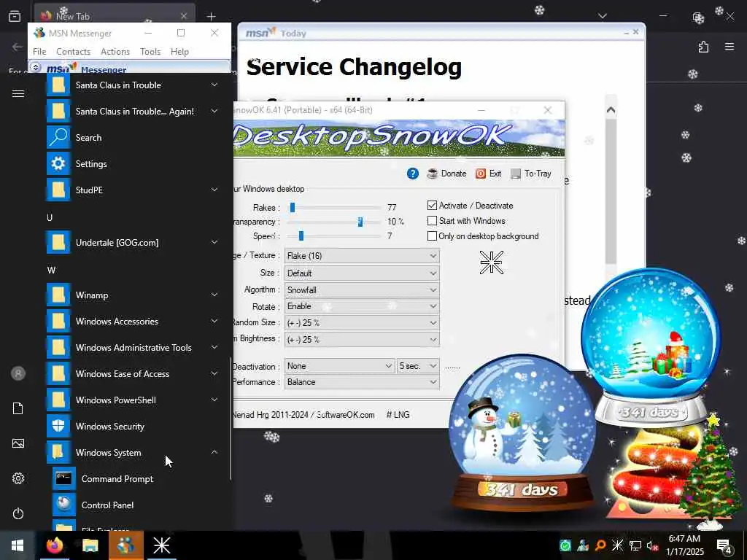Click the Transparency slider handle

360,222
